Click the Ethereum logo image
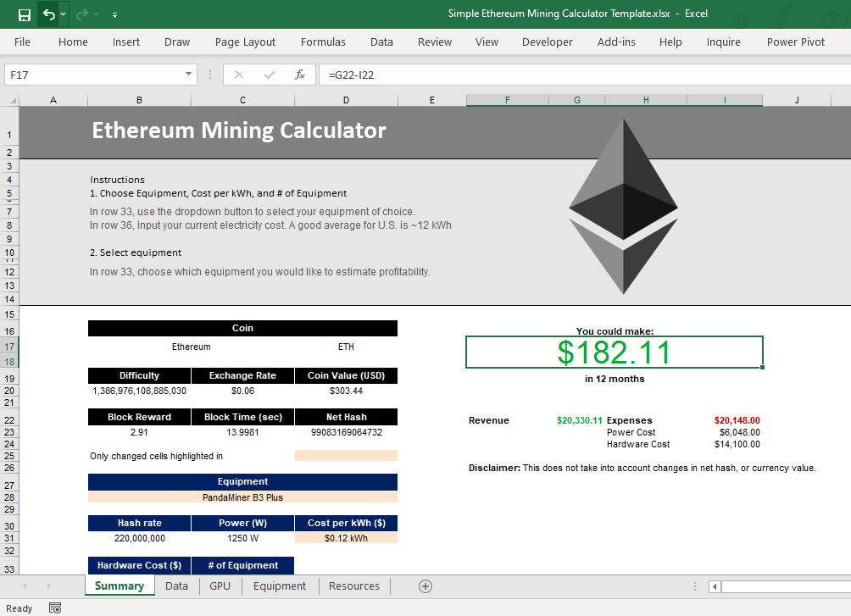The height and width of the screenshot is (616, 851). coord(624,206)
